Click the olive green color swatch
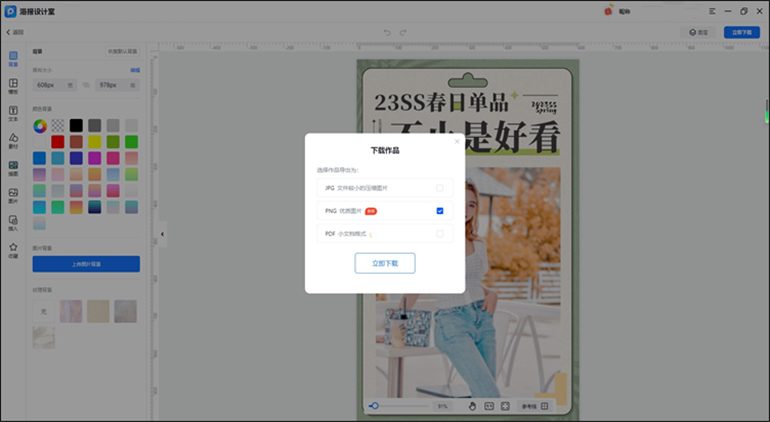Image resolution: width=770 pixels, height=422 pixels. click(x=113, y=142)
